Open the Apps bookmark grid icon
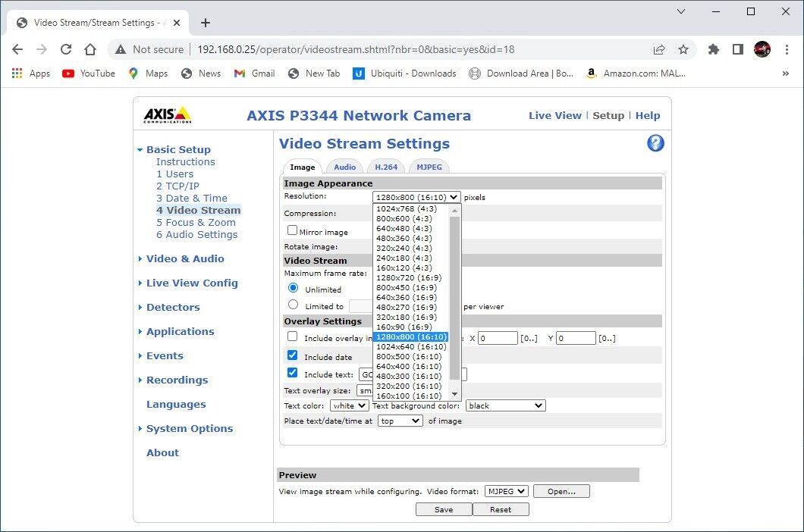The image size is (804, 532). (17, 74)
